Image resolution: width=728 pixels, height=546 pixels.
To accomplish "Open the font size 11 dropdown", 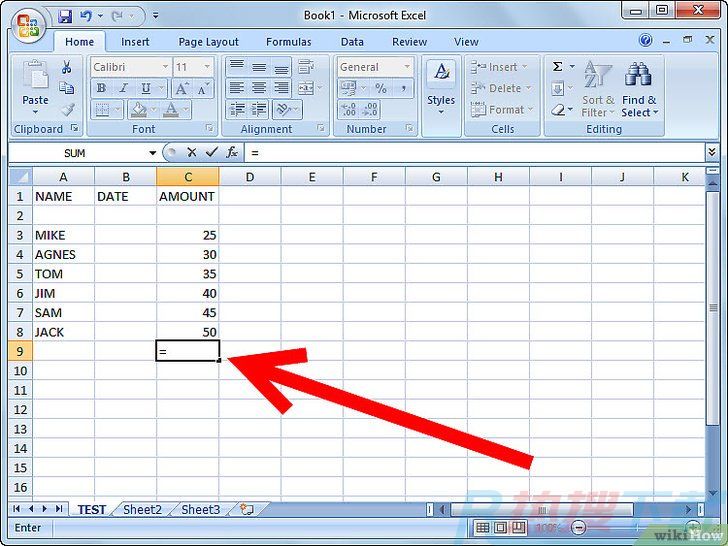I will coord(207,67).
